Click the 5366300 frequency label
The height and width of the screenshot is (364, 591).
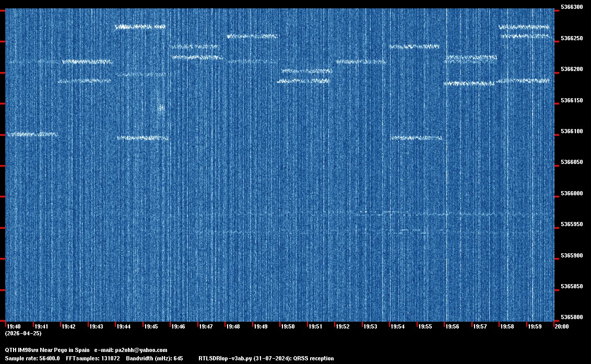(572, 7)
